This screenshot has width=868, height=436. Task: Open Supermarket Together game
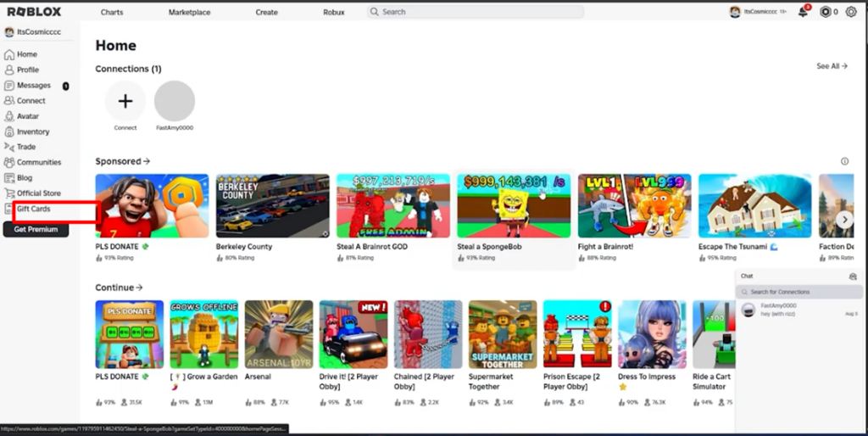click(x=503, y=334)
